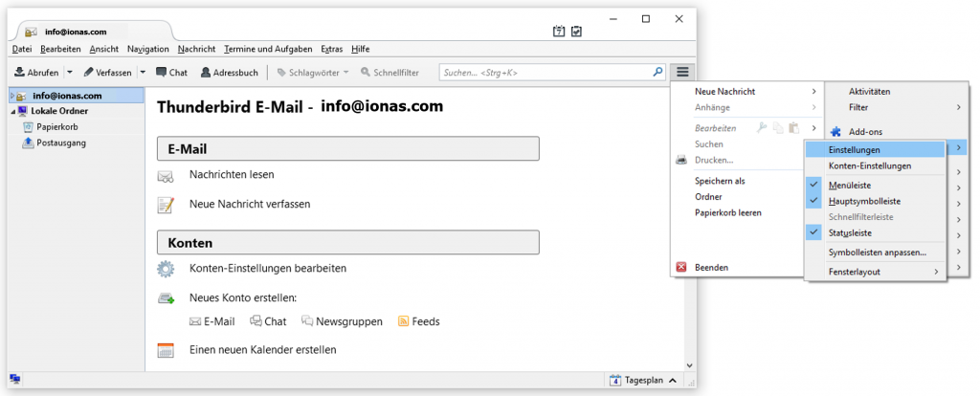This screenshot has width=980, height=396.
Task: Open the calendar tab icon in title bar
Action: (x=559, y=32)
